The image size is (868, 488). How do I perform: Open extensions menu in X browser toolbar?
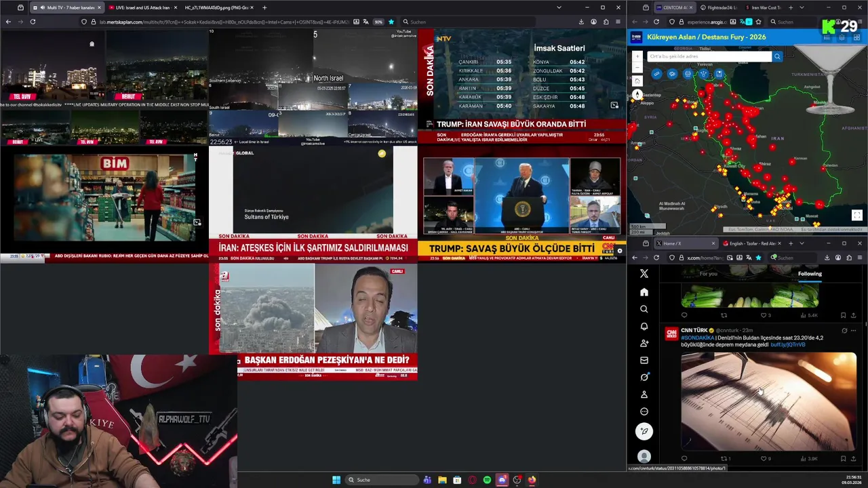pos(848,258)
